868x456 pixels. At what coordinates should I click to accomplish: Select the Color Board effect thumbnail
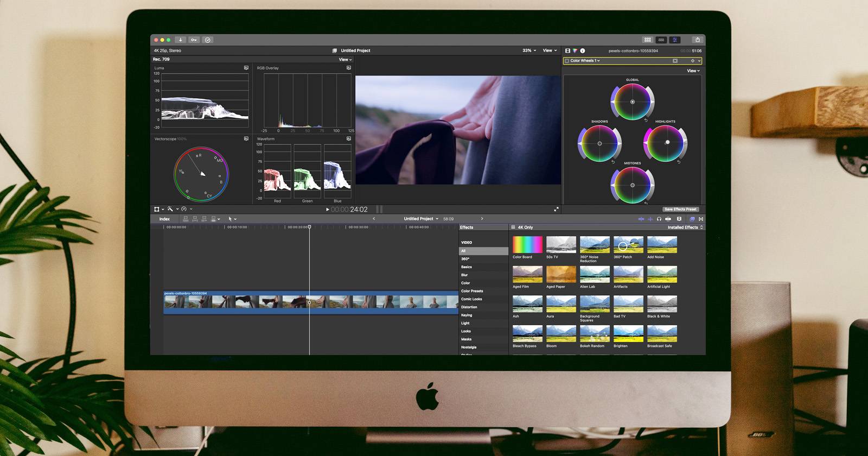[x=527, y=244]
